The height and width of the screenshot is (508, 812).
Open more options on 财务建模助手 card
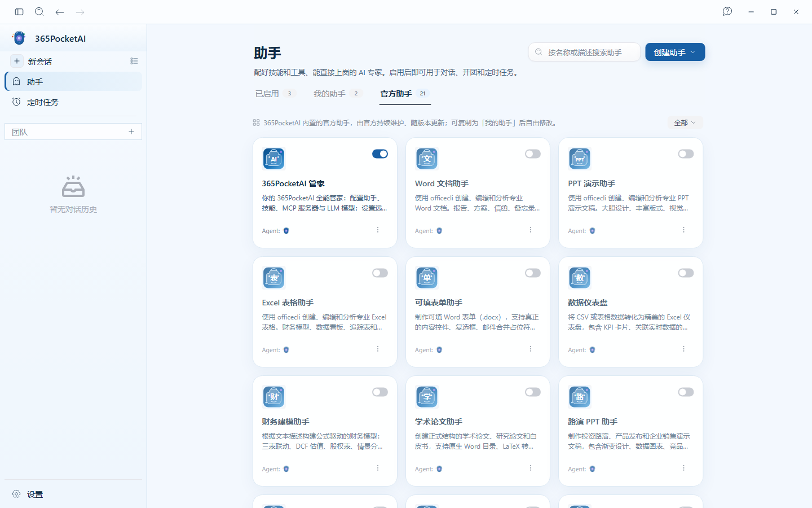click(378, 468)
